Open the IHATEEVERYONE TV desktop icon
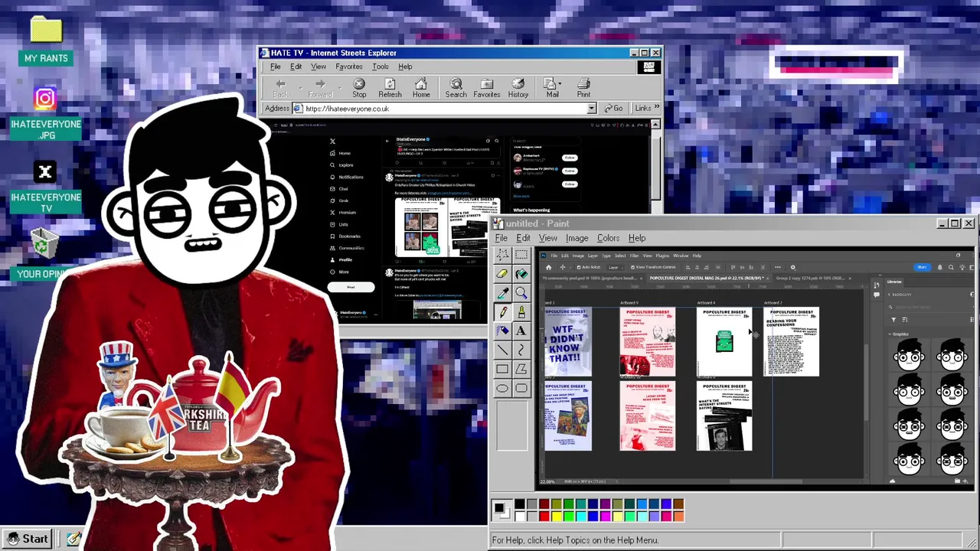Screen dimensions: 980x551 click(45, 187)
